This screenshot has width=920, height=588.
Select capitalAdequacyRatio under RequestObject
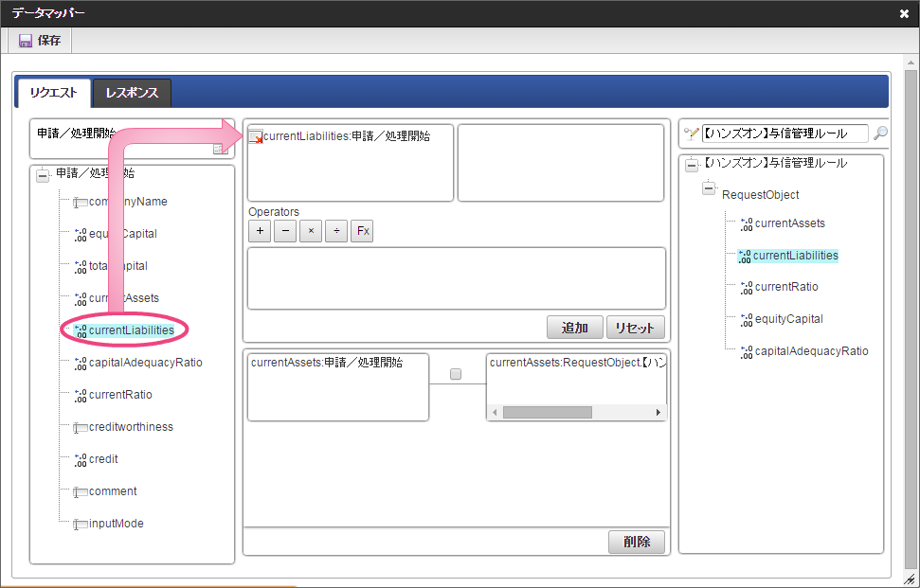811,351
